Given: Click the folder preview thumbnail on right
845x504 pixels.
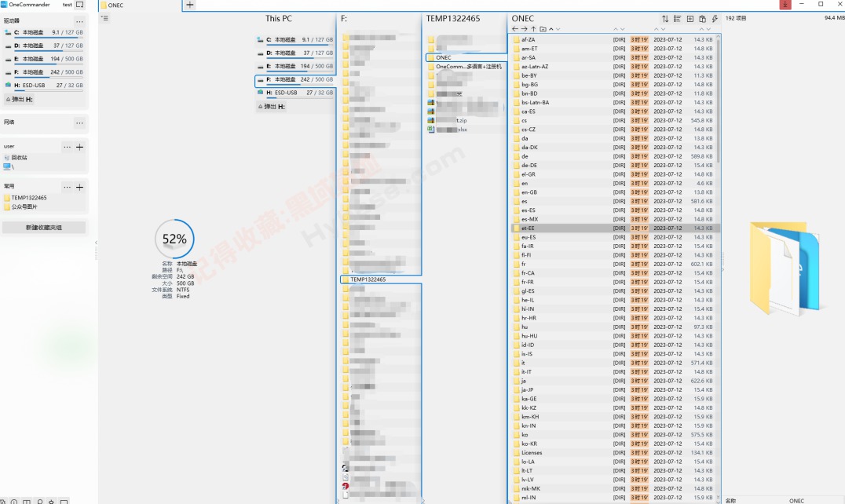Looking at the screenshot, I should click(x=785, y=268).
